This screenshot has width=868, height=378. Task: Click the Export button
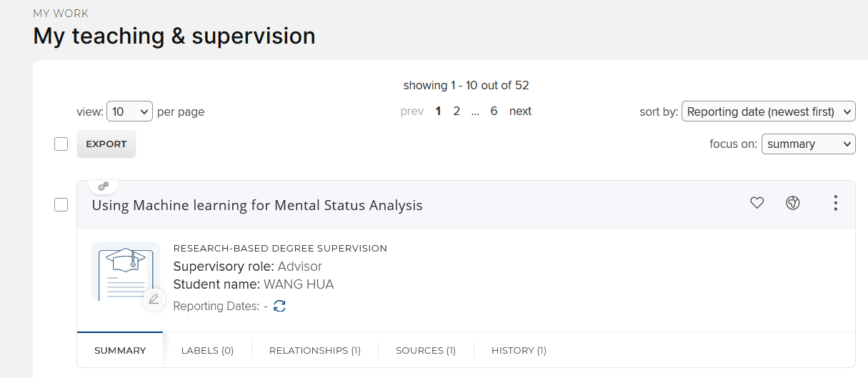[106, 144]
